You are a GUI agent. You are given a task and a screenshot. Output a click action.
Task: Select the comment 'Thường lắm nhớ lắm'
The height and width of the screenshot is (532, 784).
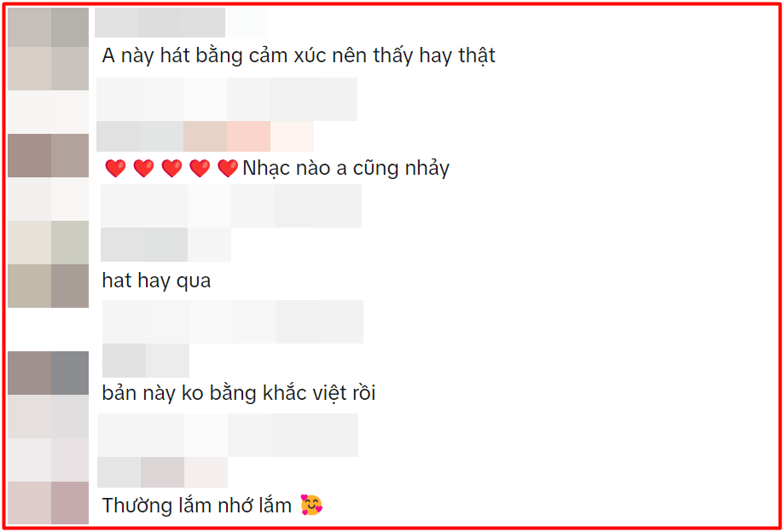coord(197,506)
